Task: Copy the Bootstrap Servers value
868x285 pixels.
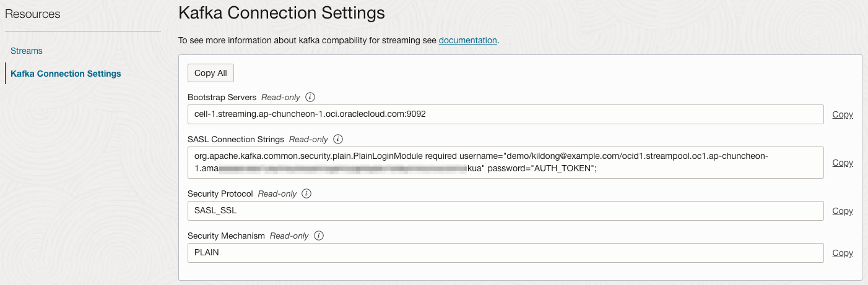Action: pyautogui.click(x=842, y=114)
